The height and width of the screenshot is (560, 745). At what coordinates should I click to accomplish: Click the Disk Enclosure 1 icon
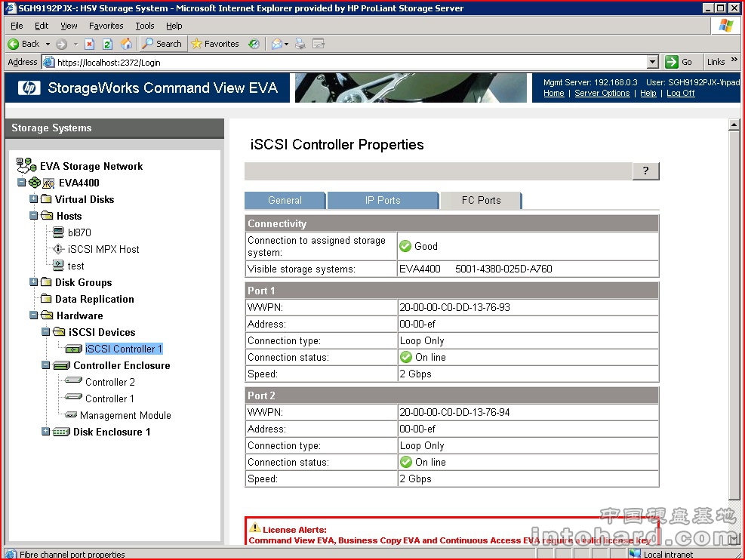pos(61,432)
